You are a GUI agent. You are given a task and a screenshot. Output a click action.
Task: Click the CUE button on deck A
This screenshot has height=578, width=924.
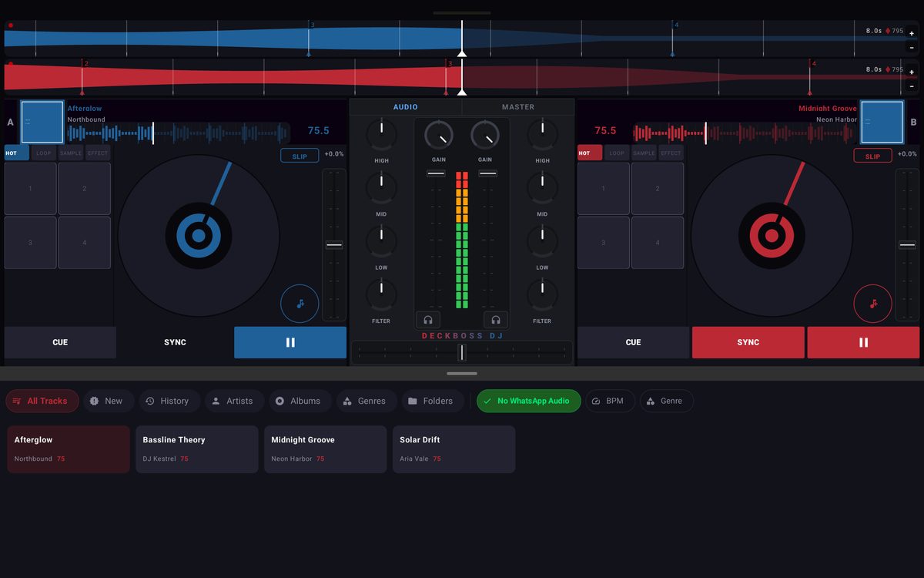[x=60, y=342]
